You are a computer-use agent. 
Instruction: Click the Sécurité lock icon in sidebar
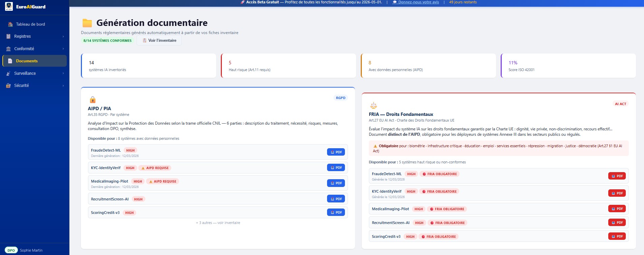point(8,86)
